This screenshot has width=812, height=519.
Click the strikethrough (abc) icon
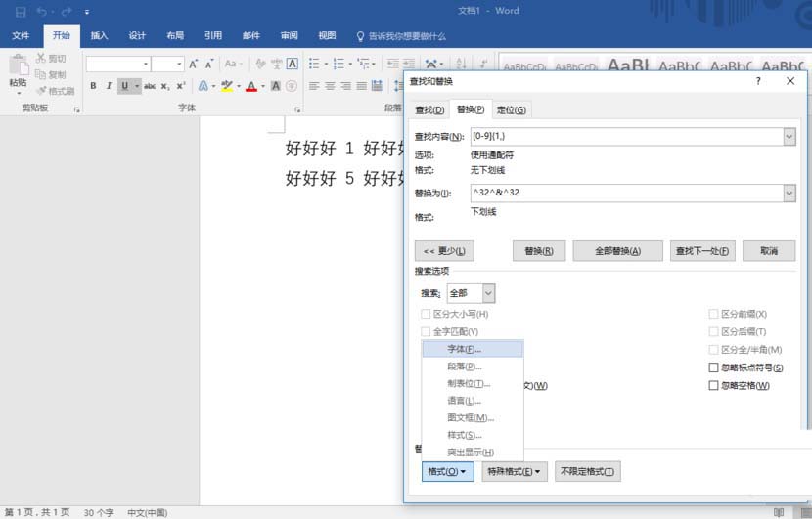coord(150,86)
